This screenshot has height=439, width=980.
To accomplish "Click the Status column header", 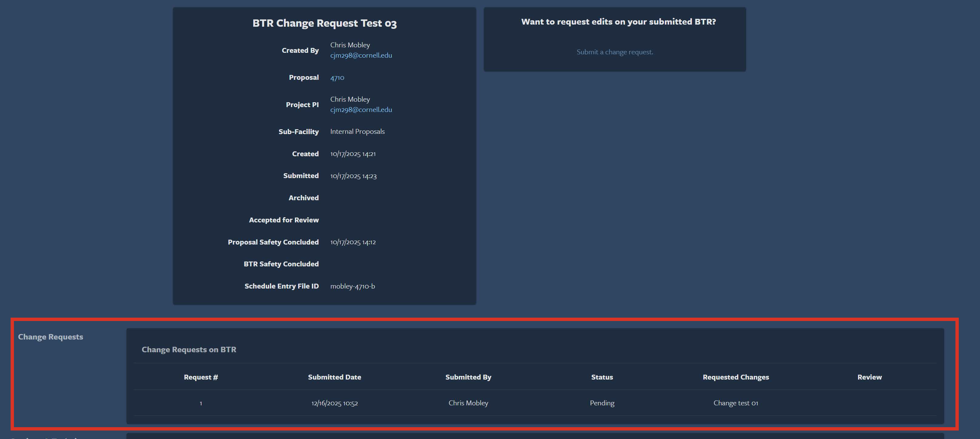I will click(x=602, y=377).
